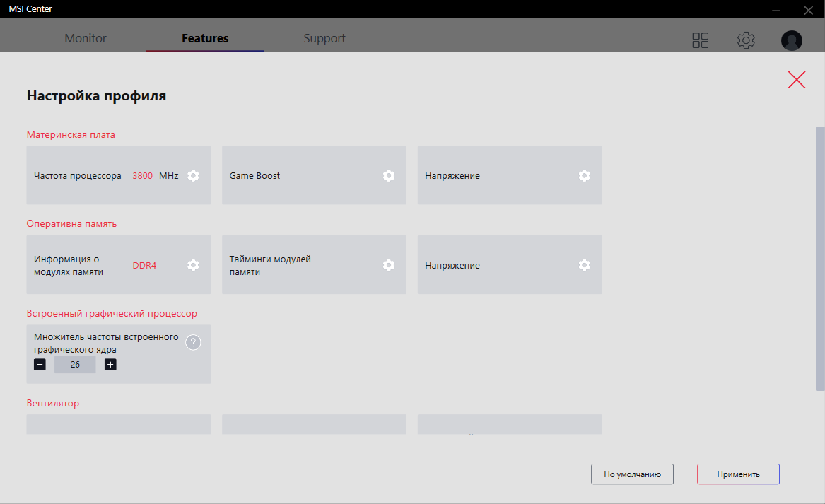This screenshot has width=825, height=504.
Task: Open RAM voltage settings gear
Action: tap(584, 265)
